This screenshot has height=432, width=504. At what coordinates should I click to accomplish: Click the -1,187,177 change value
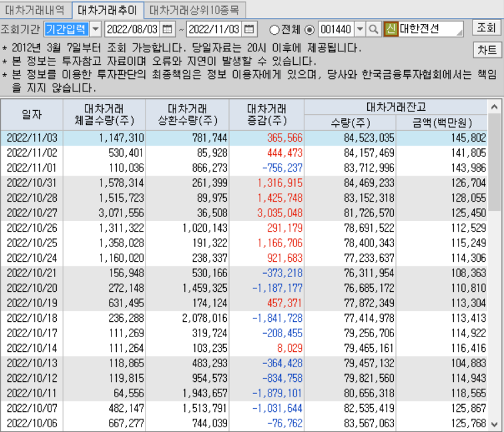278,288
